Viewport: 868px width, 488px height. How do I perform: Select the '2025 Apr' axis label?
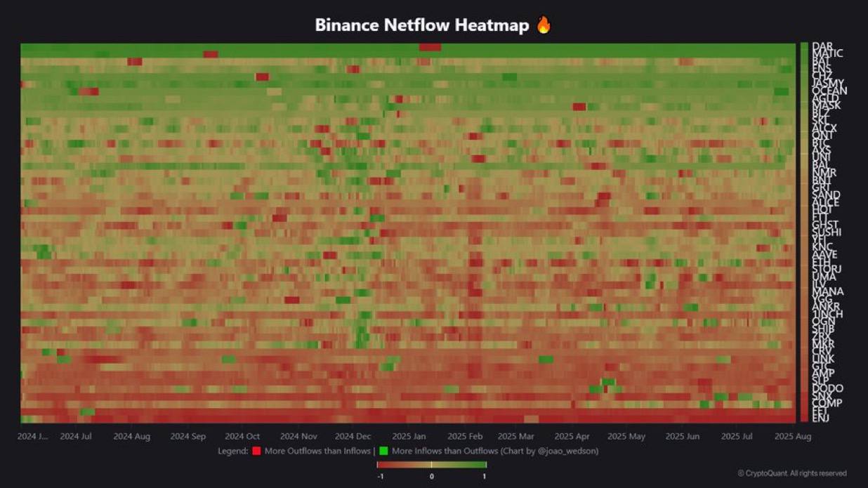pos(572,436)
